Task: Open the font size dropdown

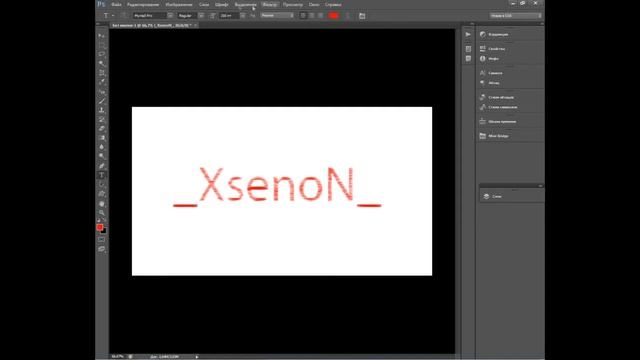Action: [232, 16]
